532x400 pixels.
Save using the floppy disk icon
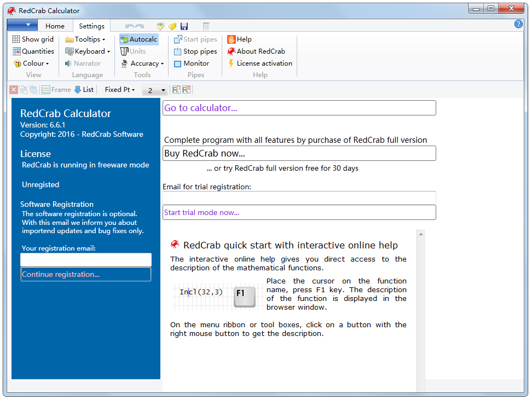[184, 26]
